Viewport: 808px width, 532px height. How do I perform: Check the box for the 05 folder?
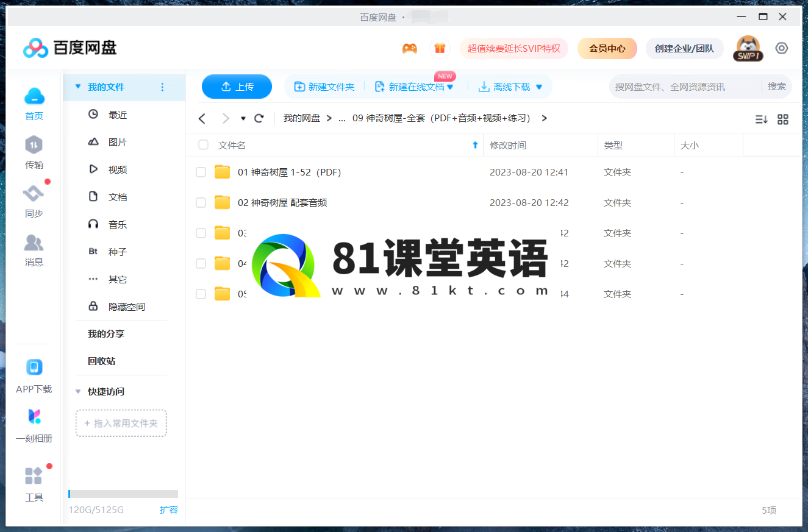point(201,294)
